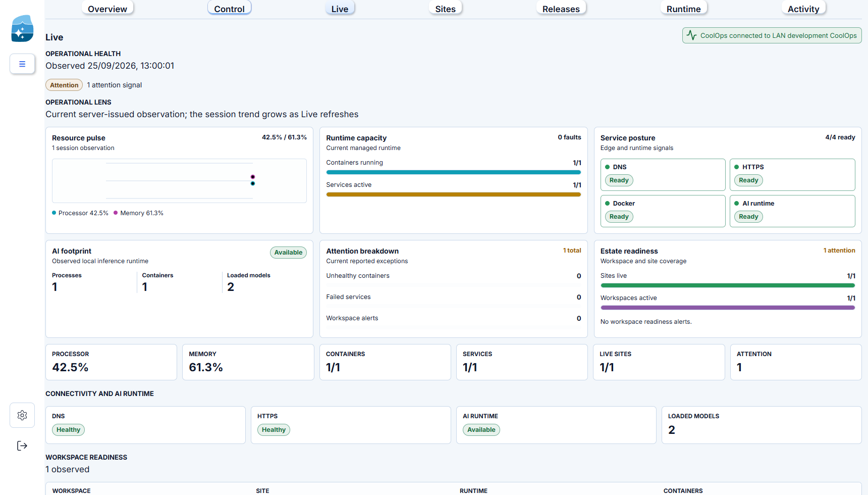Click the '0 faults' label in Runtime capacity
The image size is (868, 495).
[569, 137]
